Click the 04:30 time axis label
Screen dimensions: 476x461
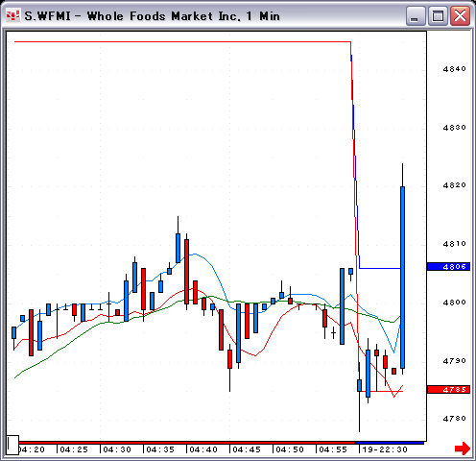[x=117, y=449]
